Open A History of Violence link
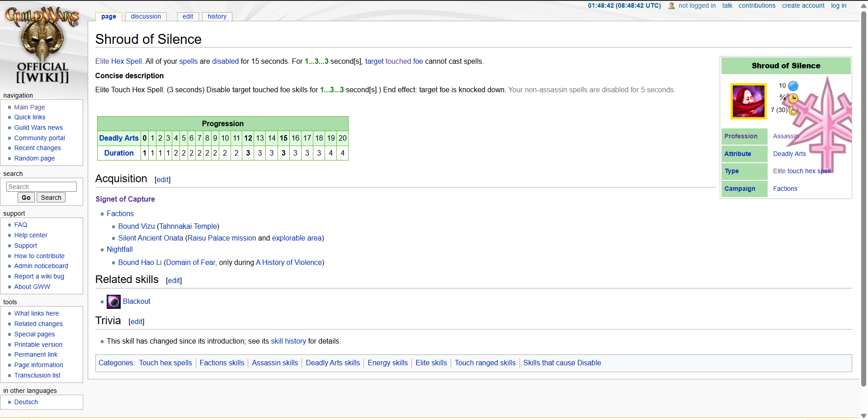Screen dimensions: 868x420 pos(289,263)
